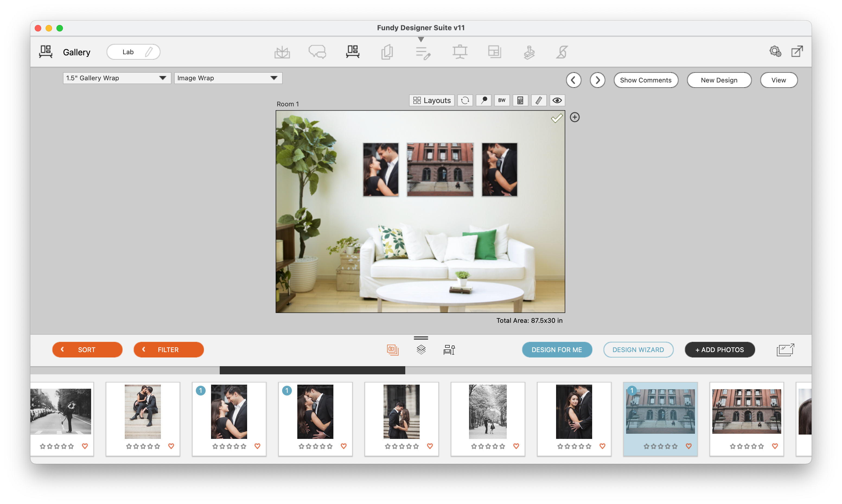Screen dimensions: 842x504
Task: Click the pencil icon in the Lab pill
Action: point(149,52)
